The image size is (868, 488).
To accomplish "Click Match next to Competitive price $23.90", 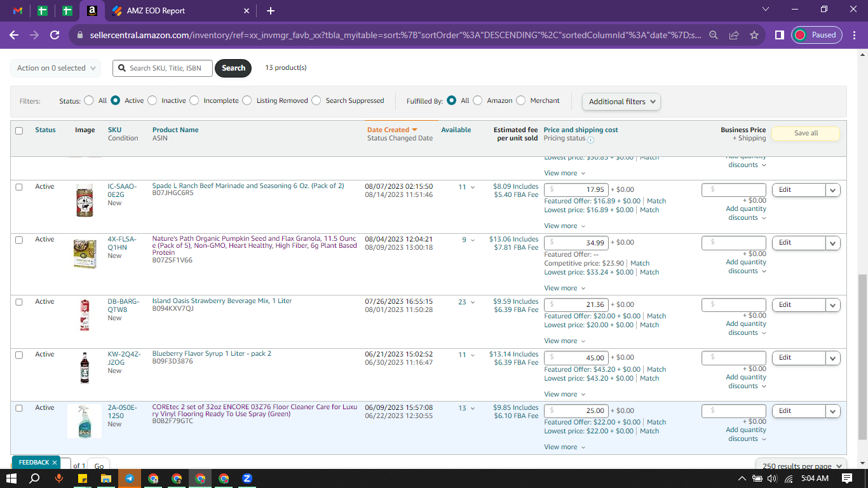I will pyautogui.click(x=640, y=263).
